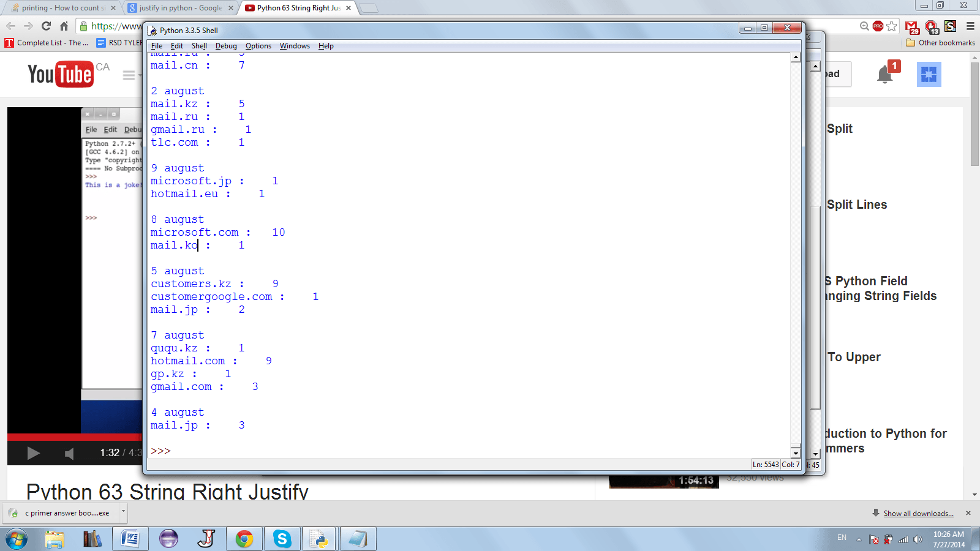Go to the browser home page

click(x=64, y=26)
